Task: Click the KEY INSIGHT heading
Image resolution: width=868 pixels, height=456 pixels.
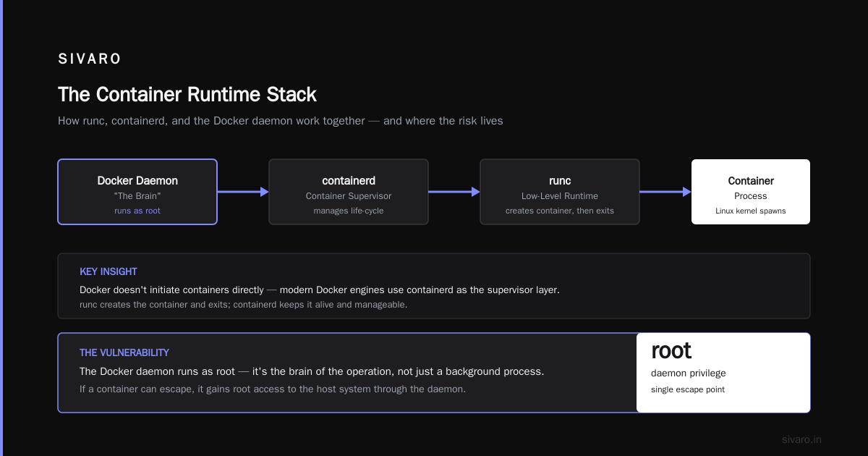Action: point(109,271)
